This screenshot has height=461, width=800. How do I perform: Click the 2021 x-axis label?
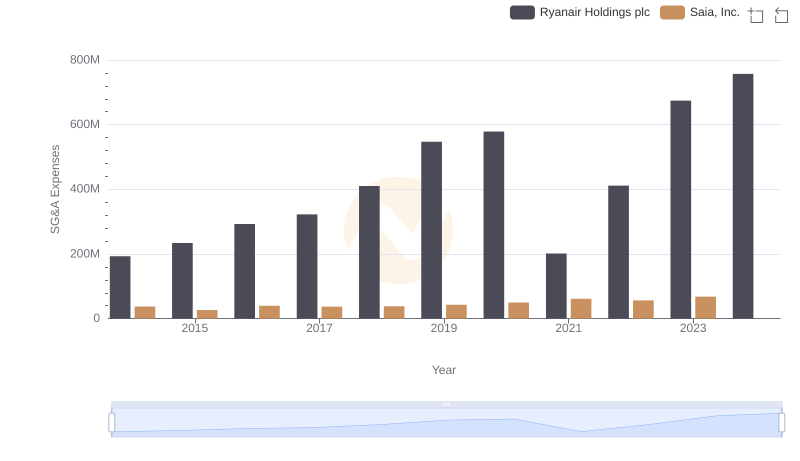pyautogui.click(x=568, y=328)
